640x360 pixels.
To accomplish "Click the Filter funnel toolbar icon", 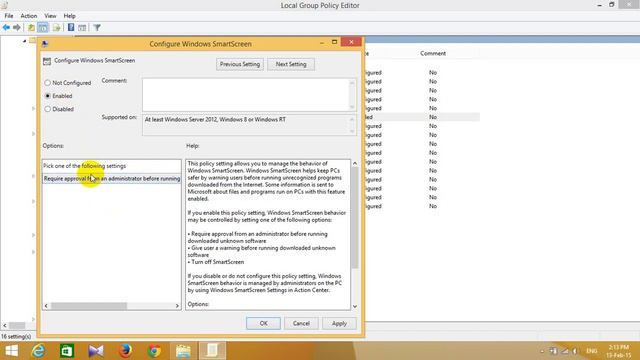I will coord(97,27).
